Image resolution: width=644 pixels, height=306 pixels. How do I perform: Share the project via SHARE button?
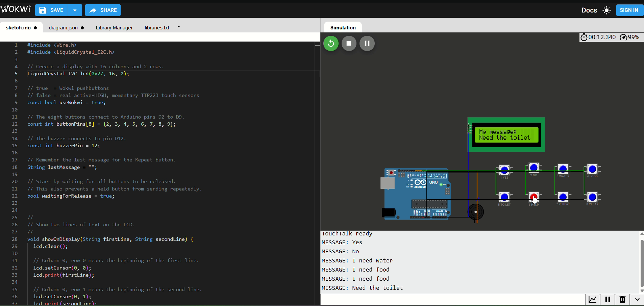pos(103,10)
